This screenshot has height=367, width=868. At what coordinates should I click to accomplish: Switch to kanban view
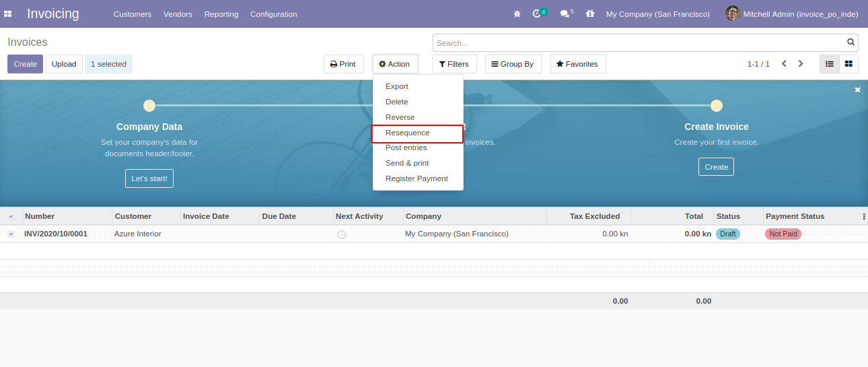(848, 64)
